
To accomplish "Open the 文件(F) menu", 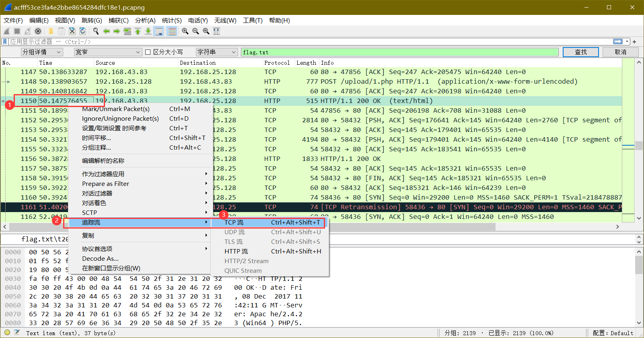I will coord(13,20).
